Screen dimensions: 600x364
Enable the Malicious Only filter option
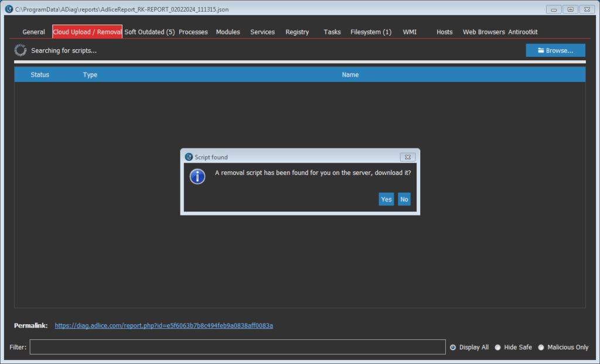[x=541, y=347]
